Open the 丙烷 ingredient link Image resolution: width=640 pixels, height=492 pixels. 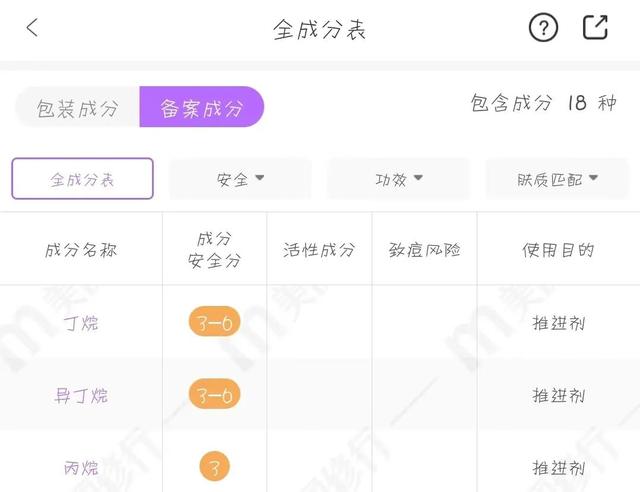point(81,468)
